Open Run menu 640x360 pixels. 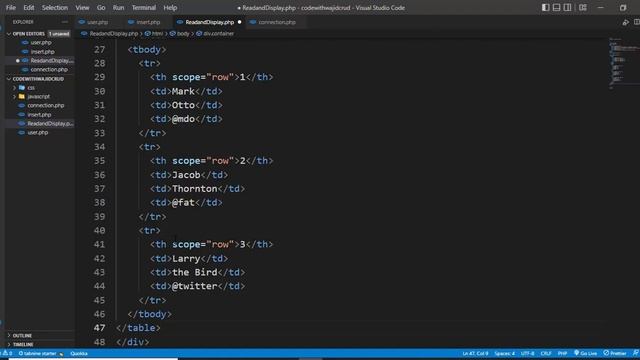pyautogui.click(x=118, y=7)
